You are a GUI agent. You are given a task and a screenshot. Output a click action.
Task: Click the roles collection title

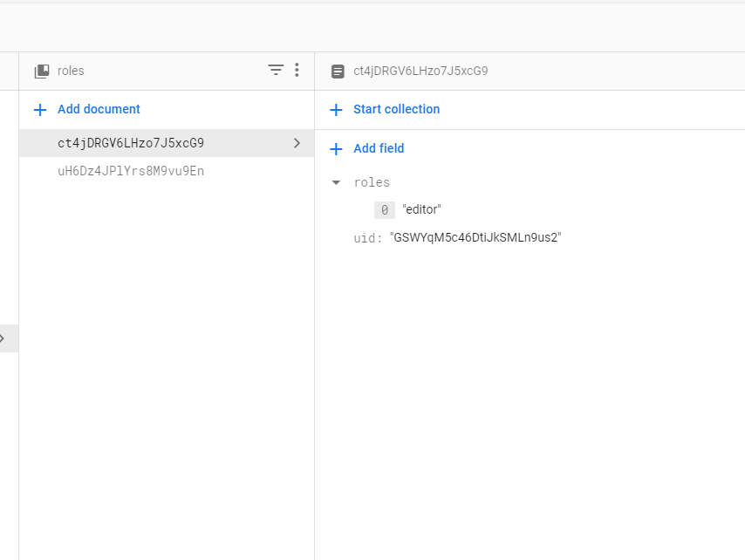(71, 71)
